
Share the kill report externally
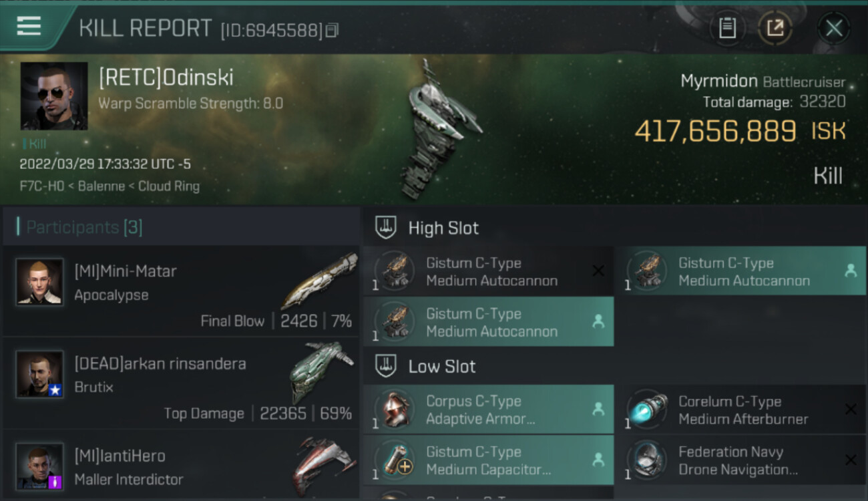pos(775,28)
